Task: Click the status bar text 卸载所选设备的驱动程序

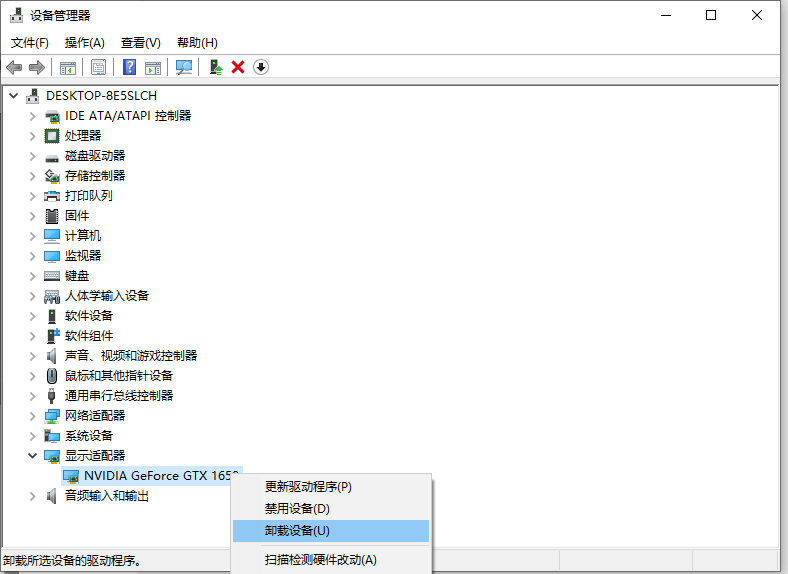Action: (72, 560)
